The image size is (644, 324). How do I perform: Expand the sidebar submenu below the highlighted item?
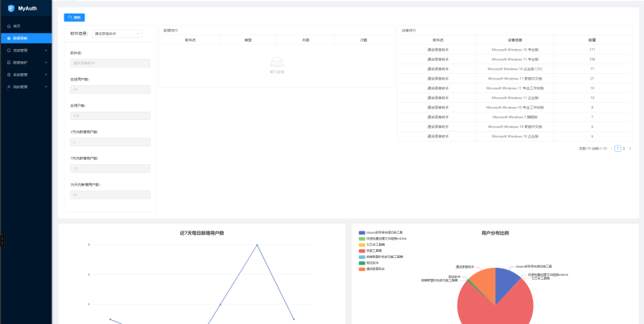pyautogui.click(x=26, y=51)
